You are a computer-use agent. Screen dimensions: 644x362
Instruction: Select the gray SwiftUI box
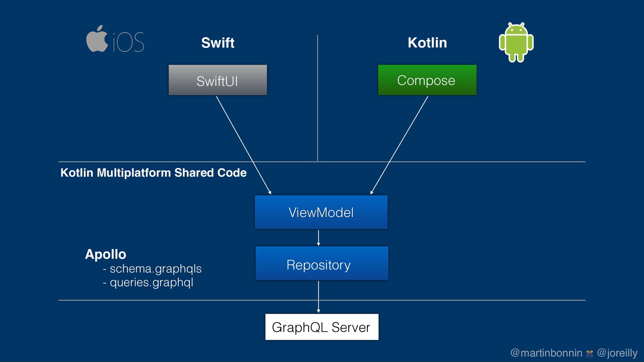pos(218,80)
